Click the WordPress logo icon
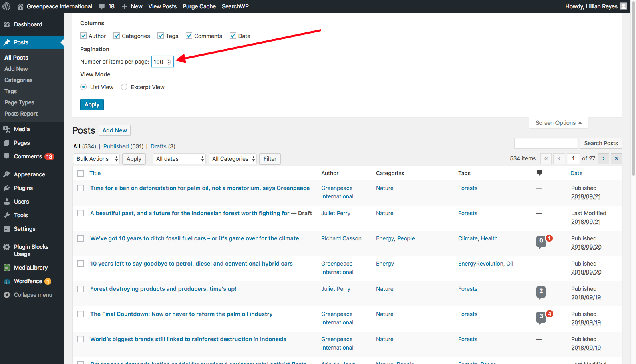This screenshot has width=636, height=364. [x=6, y=6]
